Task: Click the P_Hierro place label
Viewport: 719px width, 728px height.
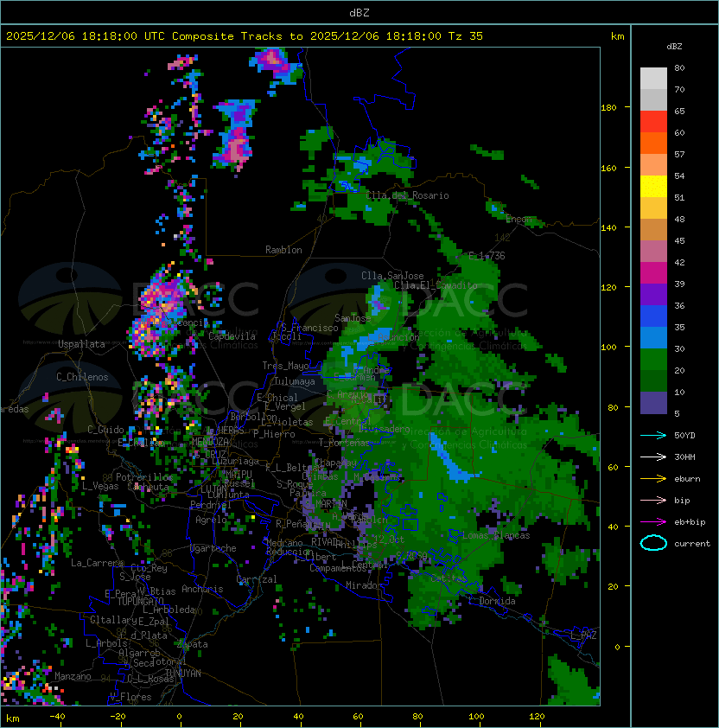Action: 274,434
